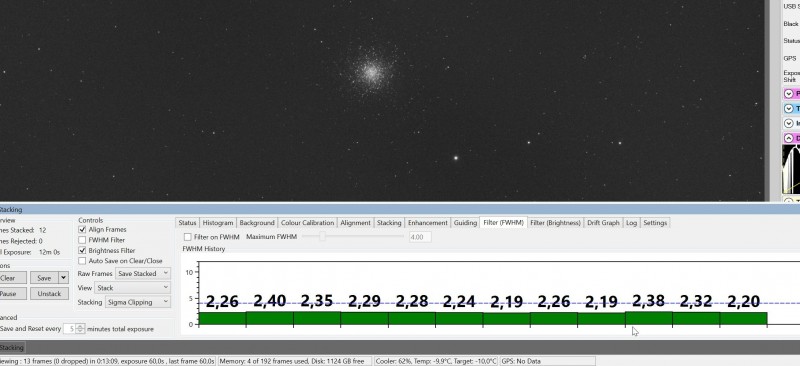Collapse the expanded pink histogram panel

[789, 138]
